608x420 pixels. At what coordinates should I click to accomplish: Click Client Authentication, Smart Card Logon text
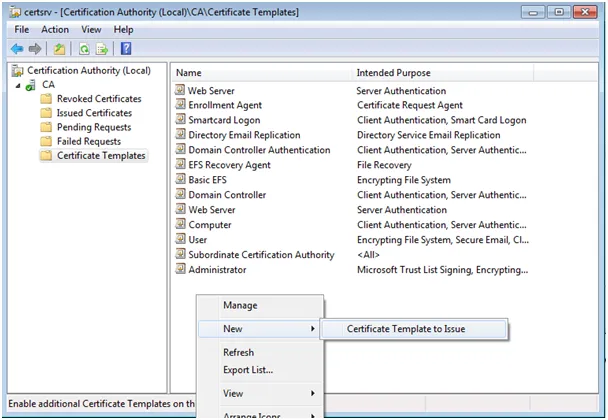coord(442,120)
